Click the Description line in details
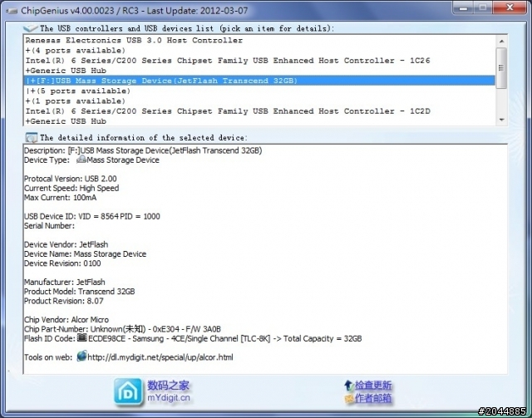Screen dimensions: 532x418 click(x=143, y=150)
